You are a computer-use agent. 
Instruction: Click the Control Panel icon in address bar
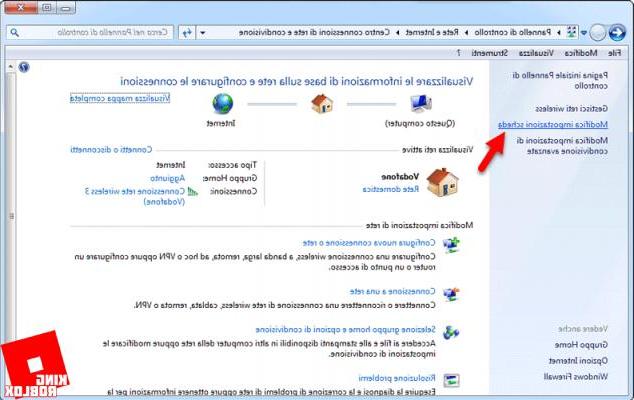[572, 32]
